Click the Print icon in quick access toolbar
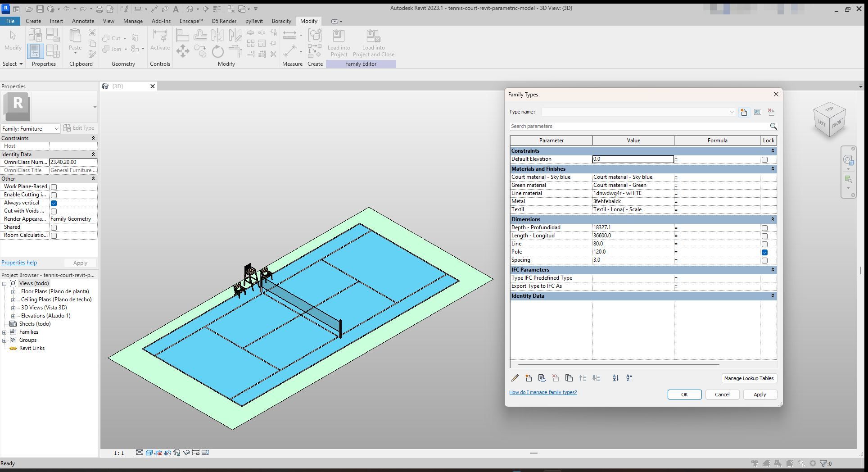This screenshot has height=472, width=868. pos(99,9)
